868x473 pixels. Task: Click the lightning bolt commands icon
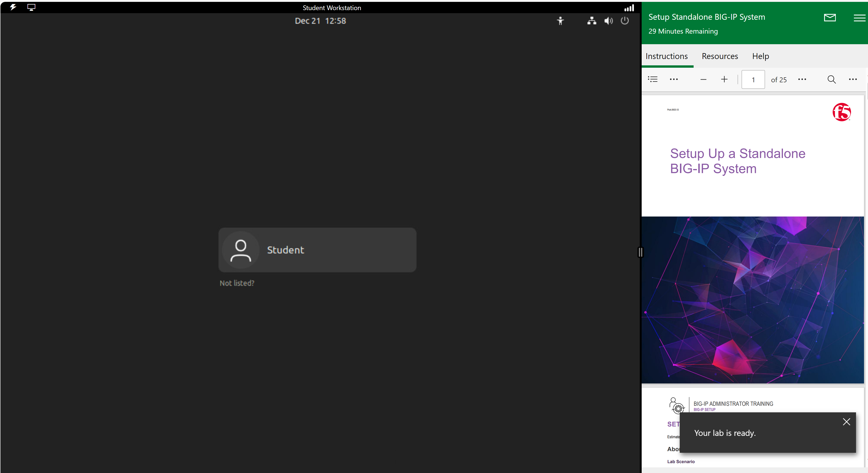click(x=13, y=7)
